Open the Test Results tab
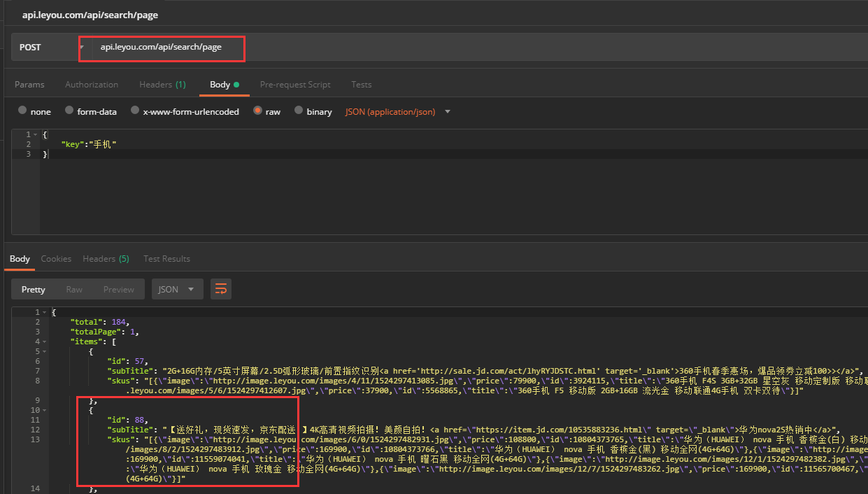Viewport: 868px width, 494px height. 166,259
